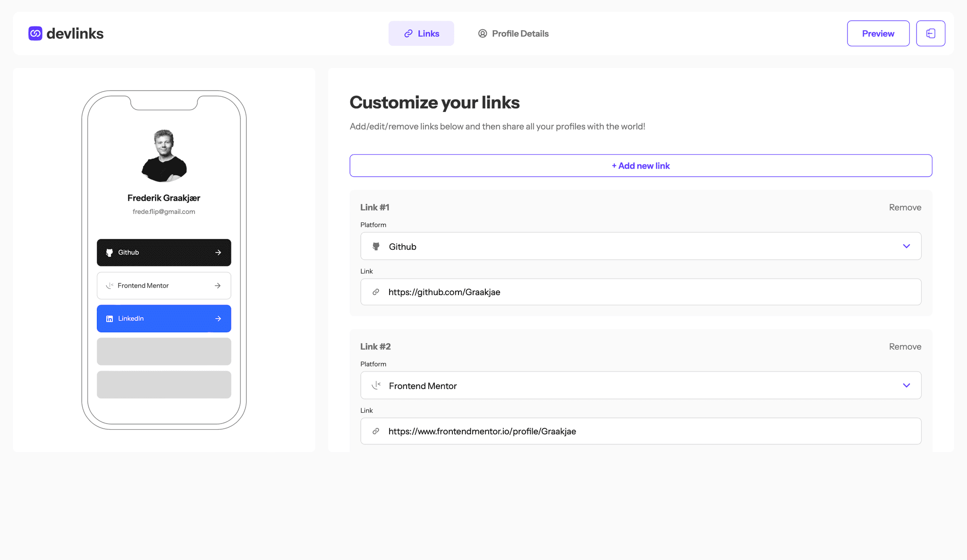Click the link chain icon in Frontend Mentor URL field
967x560 pixels.
click(x=376, y=431)
